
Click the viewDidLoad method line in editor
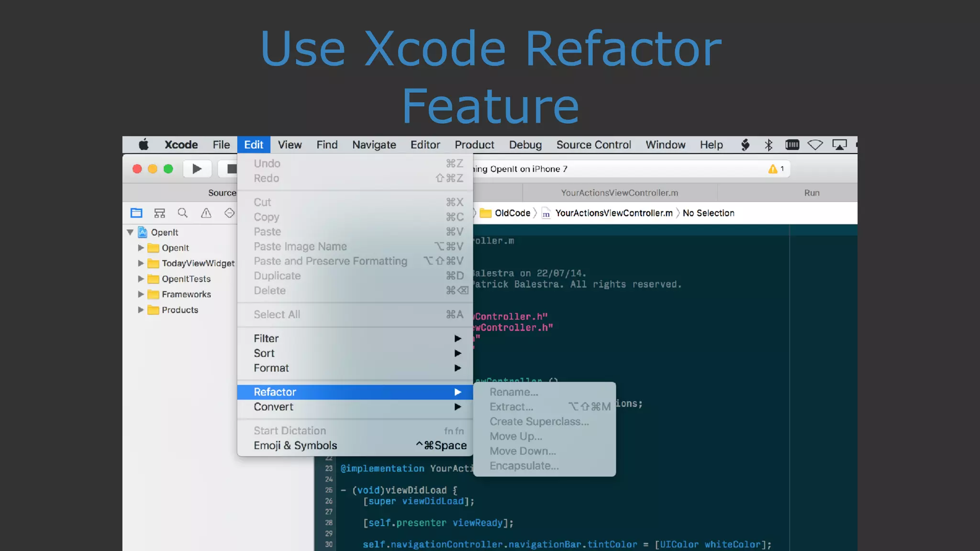tap(399, 490)
